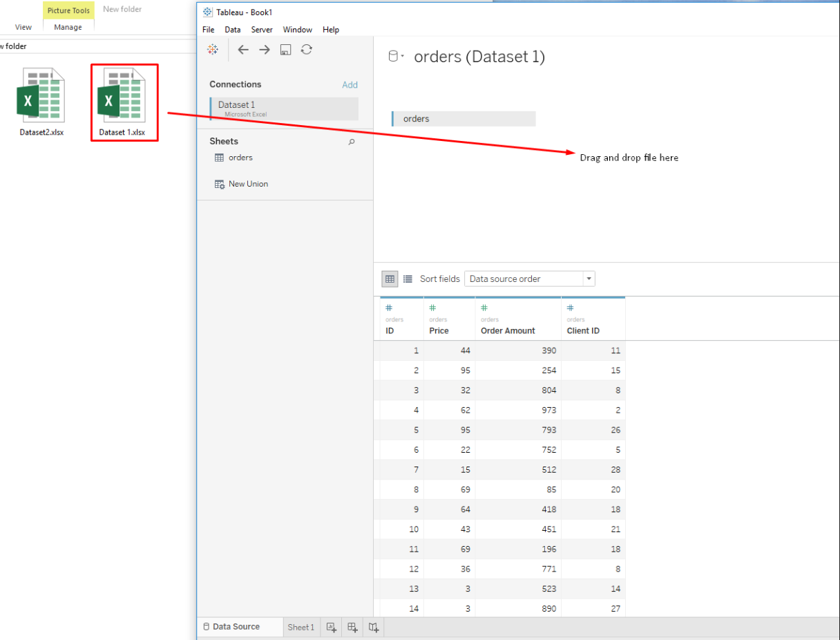Open the Help menu
This screenshot has height=640, width=840.
pos(331,30)
